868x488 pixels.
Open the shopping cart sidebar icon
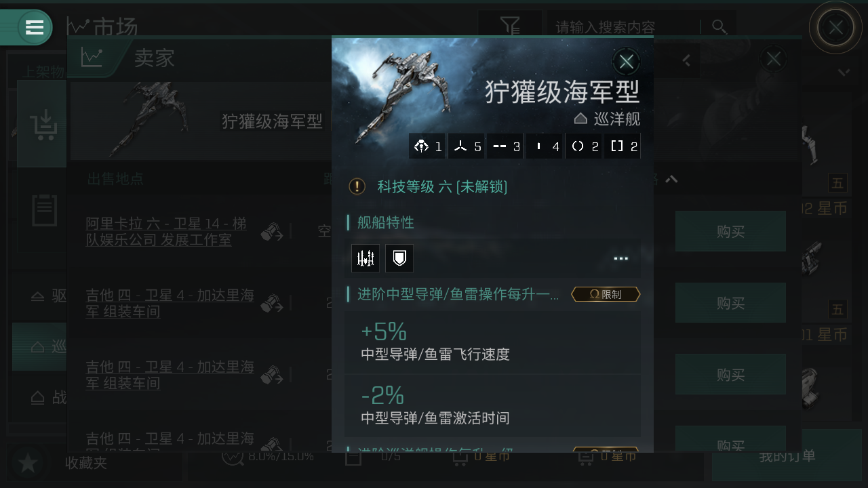pyautogui.click(x=42, y=123)
